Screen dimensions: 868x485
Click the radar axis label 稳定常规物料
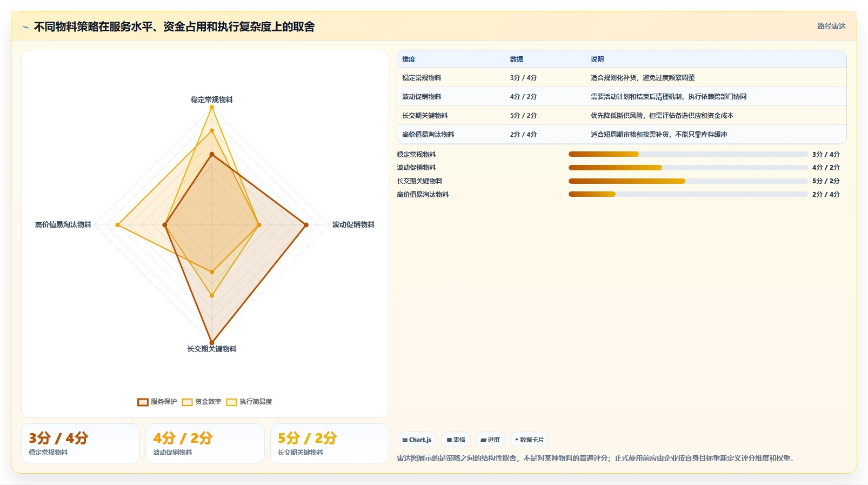(212, 99)
